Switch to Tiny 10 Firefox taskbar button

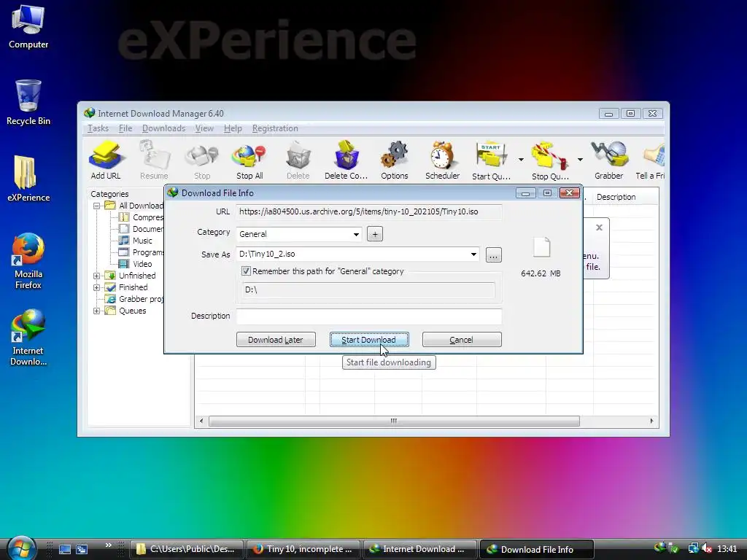304,549
